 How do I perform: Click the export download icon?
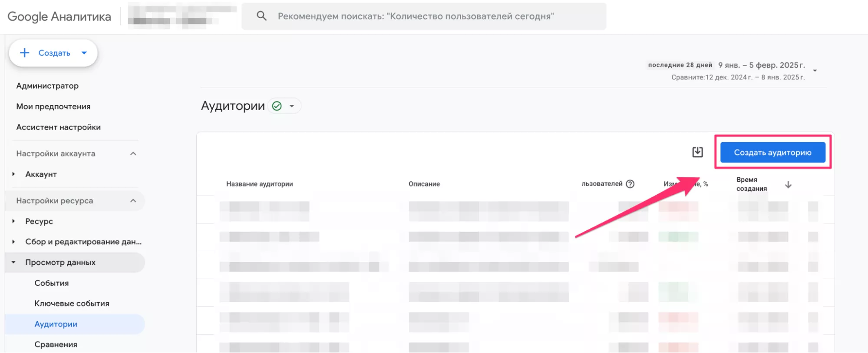(x=697, y=152)
